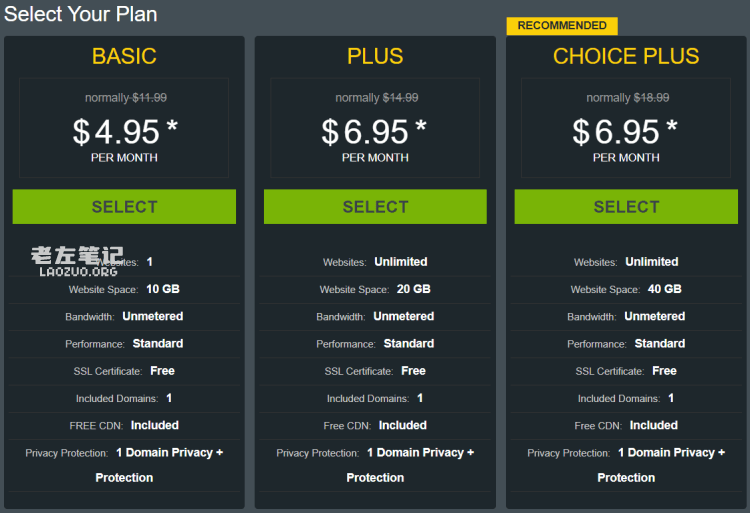Click the crossed-out $11.99 normal price
The width and height of the screenshot is (750, 513).
pos(149,98)
